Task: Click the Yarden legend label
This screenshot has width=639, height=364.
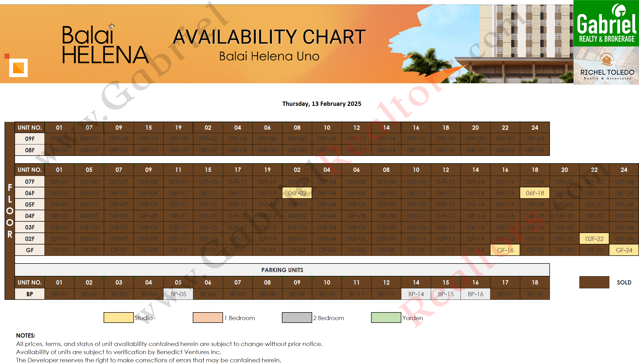Action: (413, 318)
